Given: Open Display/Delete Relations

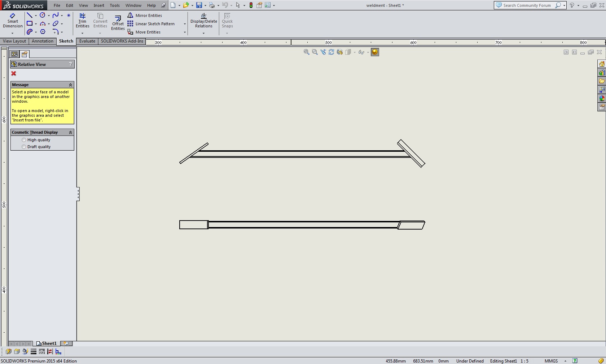Looking at the screenshot, I should pyautogui.click(x=203, y=21).
